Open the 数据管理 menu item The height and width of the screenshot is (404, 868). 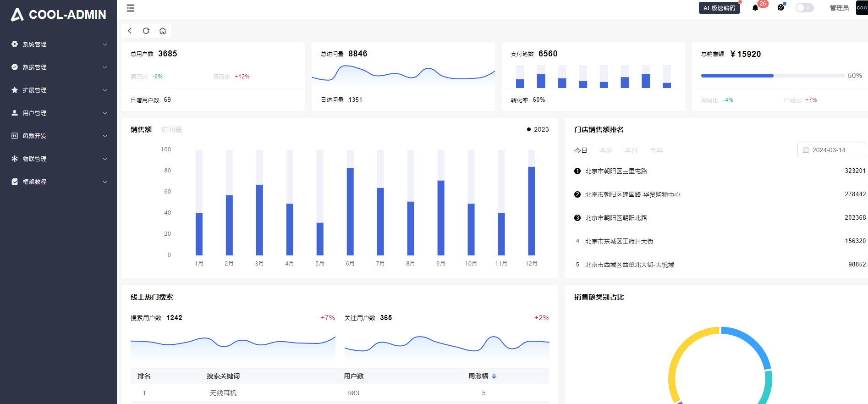pyautogui.click(x=58, y=67)
